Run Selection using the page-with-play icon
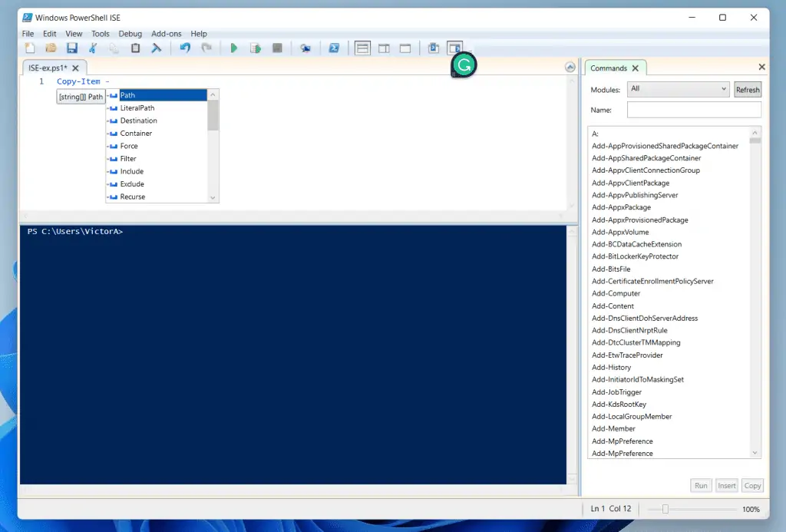Image resolution: width=786 pixels, height=532 pixels. point(256,48)
